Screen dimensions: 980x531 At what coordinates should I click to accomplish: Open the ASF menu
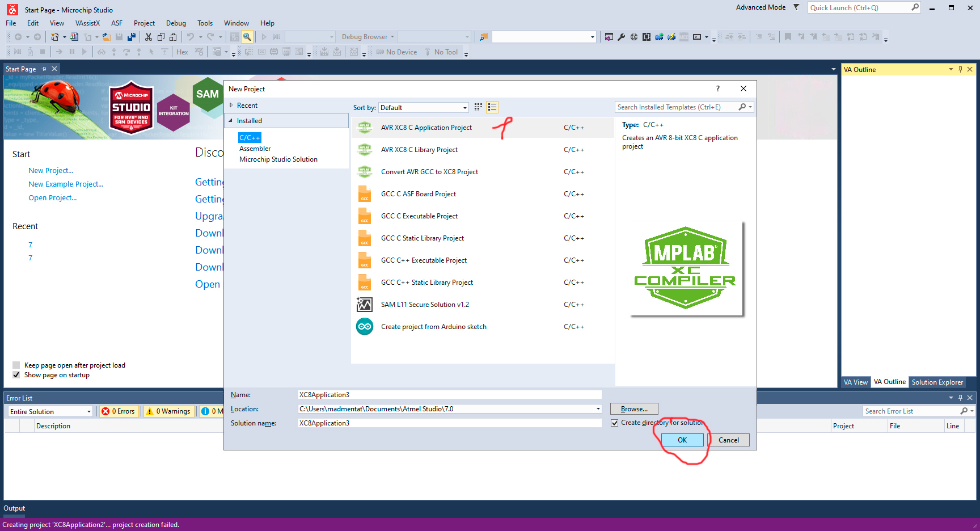click(x=117, y=23)
